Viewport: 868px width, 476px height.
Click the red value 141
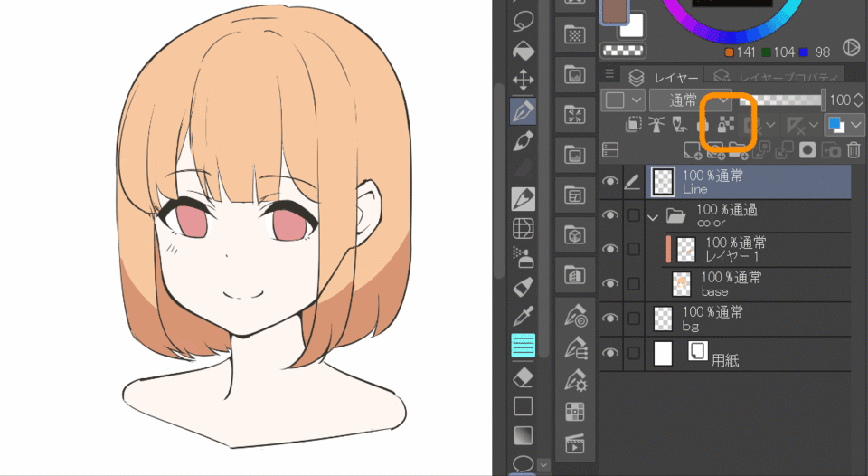745,52
